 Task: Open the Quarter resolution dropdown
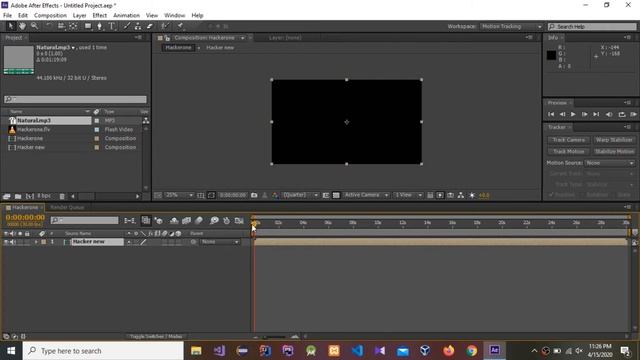point(300,196)
